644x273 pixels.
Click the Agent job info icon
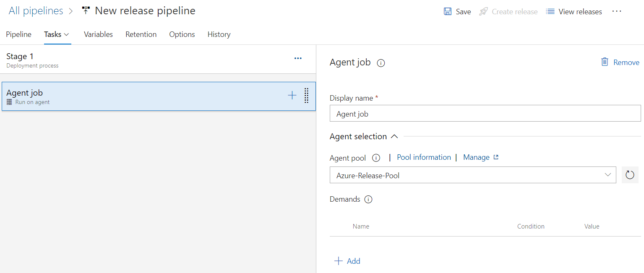pyautogui.click(x=381, y=63)
